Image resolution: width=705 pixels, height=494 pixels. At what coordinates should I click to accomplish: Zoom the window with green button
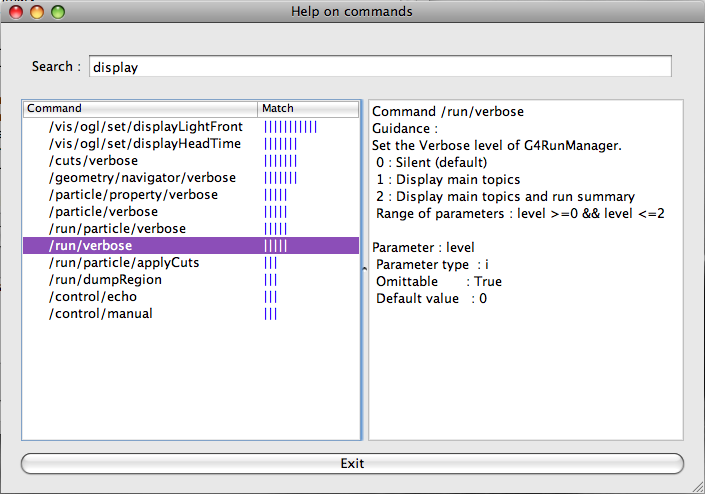(57, 12)
